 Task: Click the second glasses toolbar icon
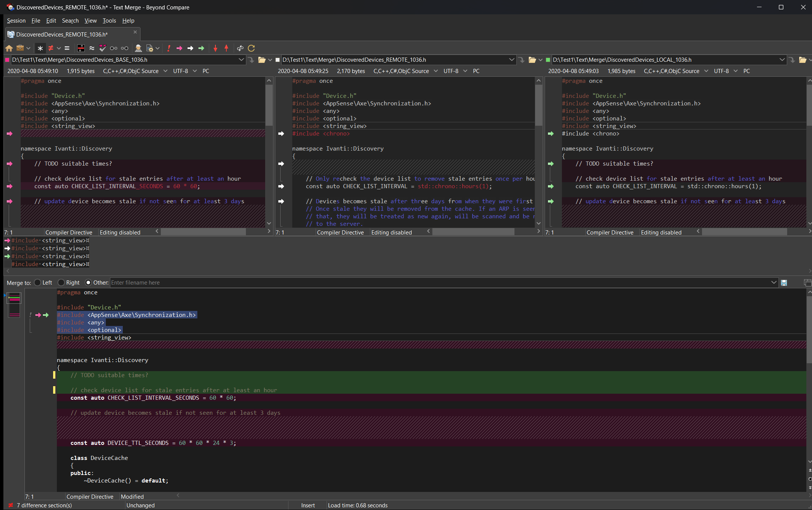click(125, 48)
